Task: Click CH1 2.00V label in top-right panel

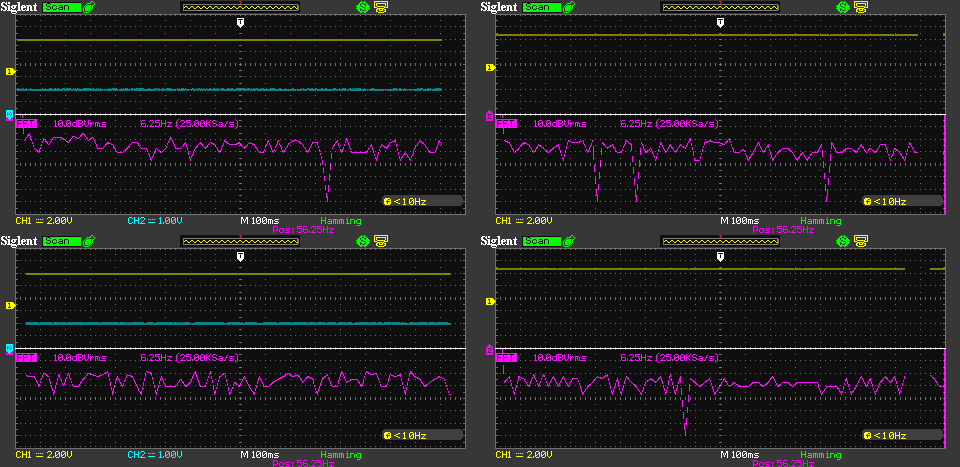Action: [522, 220]
